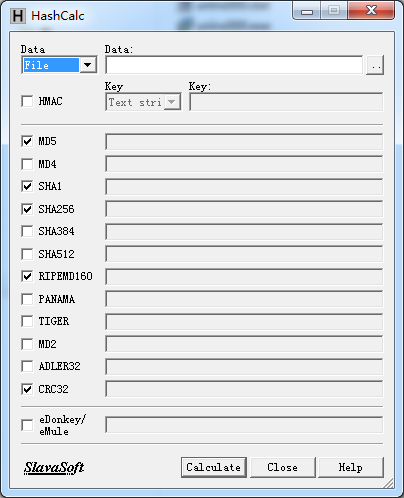Enable the eDonkey/eMule checkbox

tap(27, 425)
